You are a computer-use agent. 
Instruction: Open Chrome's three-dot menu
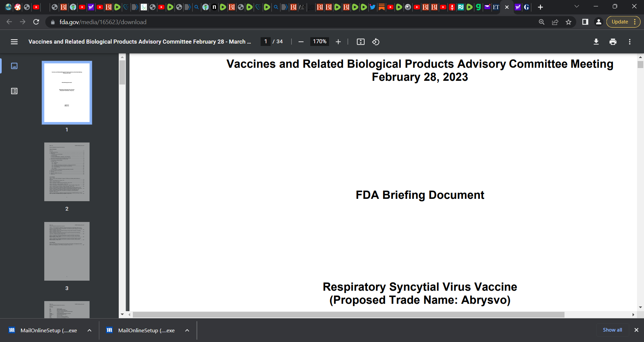tap(635, 22)
